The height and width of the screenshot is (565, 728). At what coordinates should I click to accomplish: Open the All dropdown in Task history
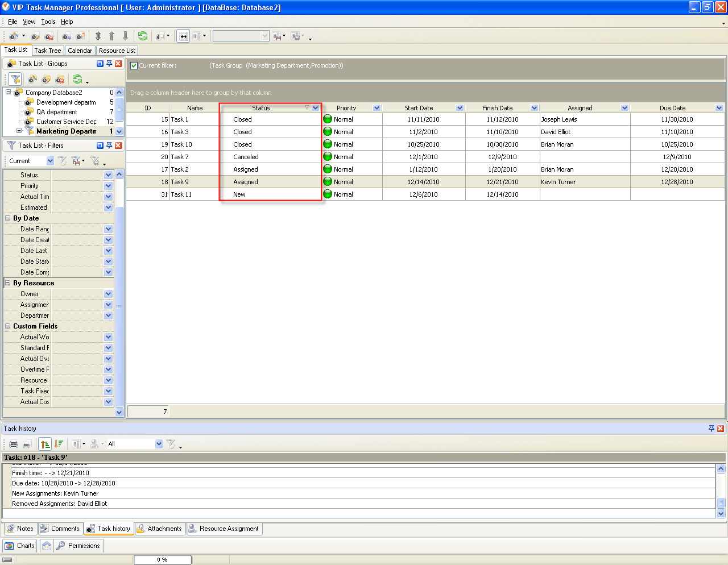coord(159,444)
